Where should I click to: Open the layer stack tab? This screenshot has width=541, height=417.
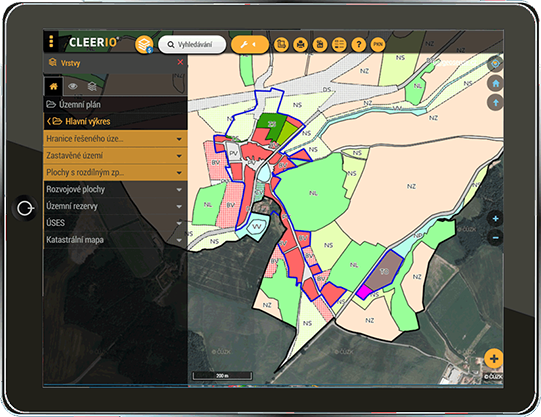pyautogui.click(x=92, y=86)
